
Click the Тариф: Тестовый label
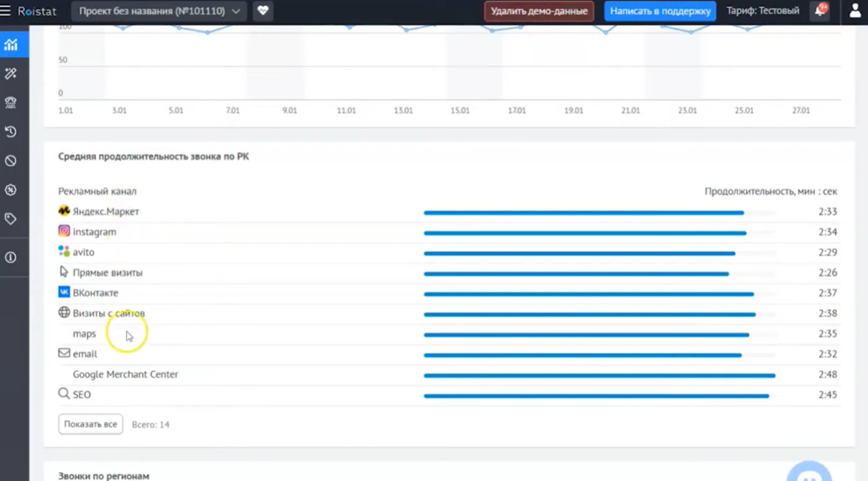763,10
